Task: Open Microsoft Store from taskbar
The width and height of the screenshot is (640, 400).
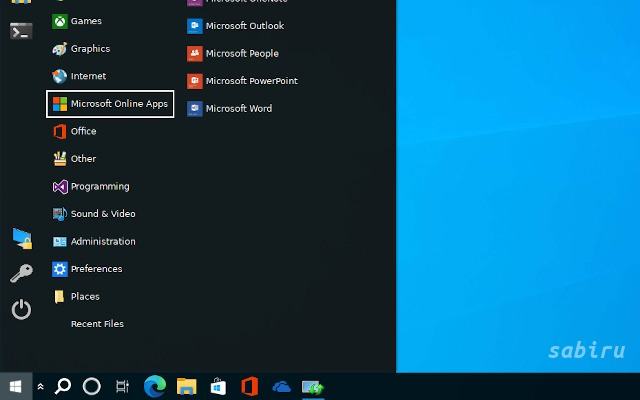Action: click(x=218, y=386)
